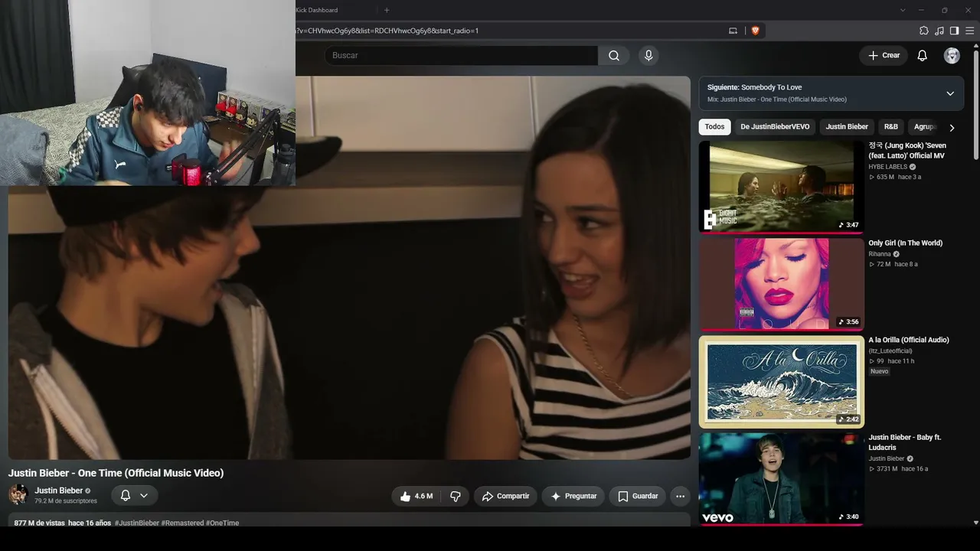Click the '877 M de vistas' text
980x551 pixels.
coord(39,523)
